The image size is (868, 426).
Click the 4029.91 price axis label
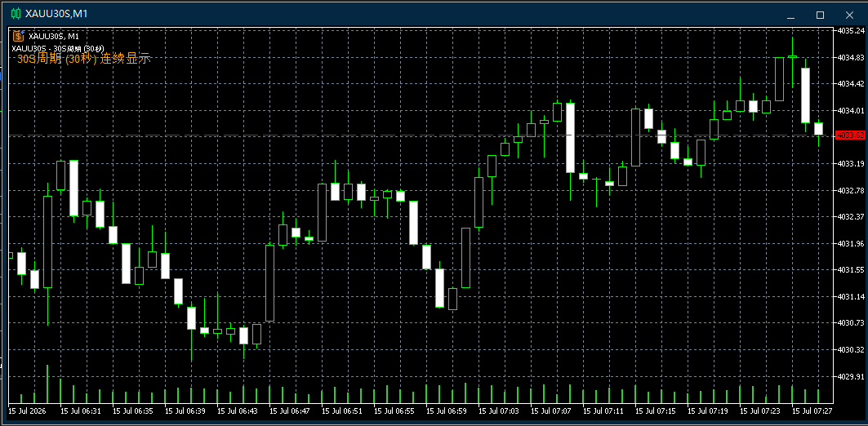click(x=851, y=377)
